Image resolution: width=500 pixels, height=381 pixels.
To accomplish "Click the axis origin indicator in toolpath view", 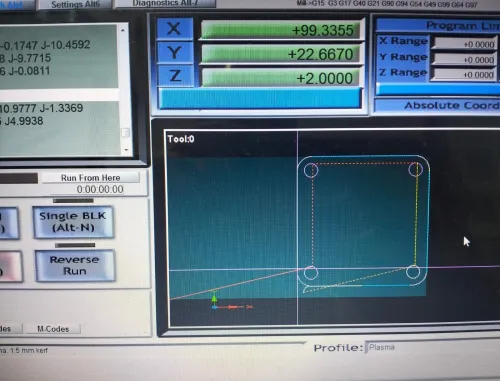I will [215, 307].
